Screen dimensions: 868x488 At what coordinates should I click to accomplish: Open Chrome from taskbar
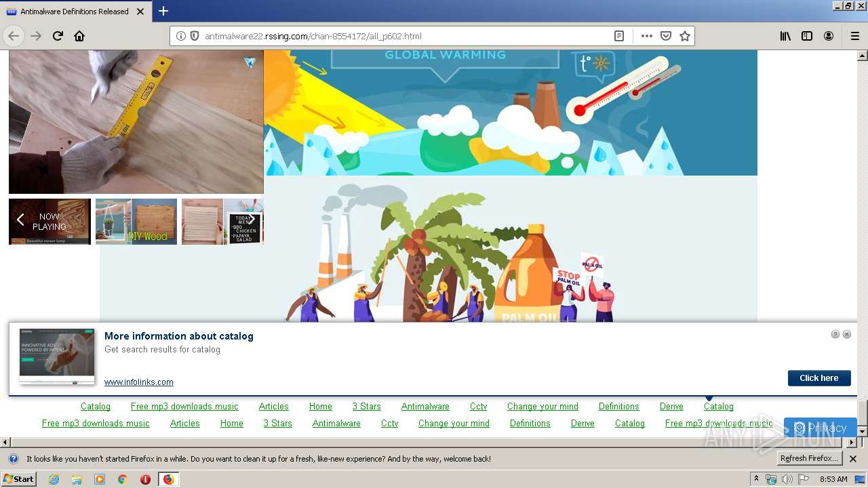[122, 479]
